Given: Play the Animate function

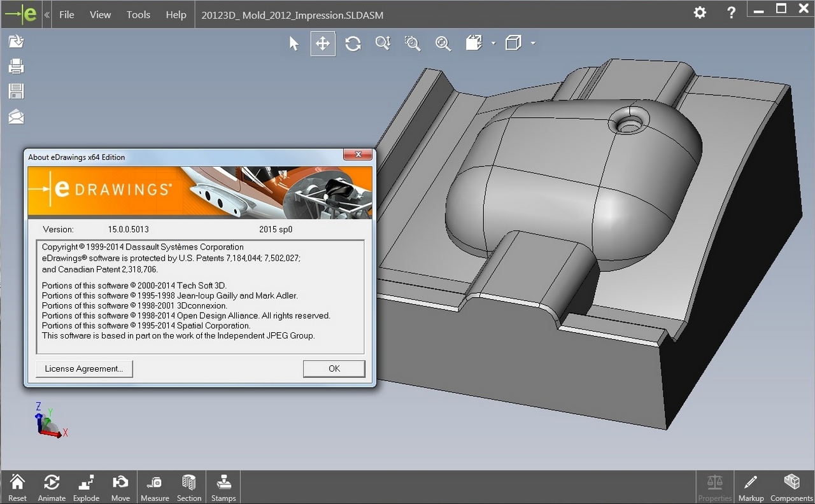Looking at the screenshot, I should [x=52, y=487].
